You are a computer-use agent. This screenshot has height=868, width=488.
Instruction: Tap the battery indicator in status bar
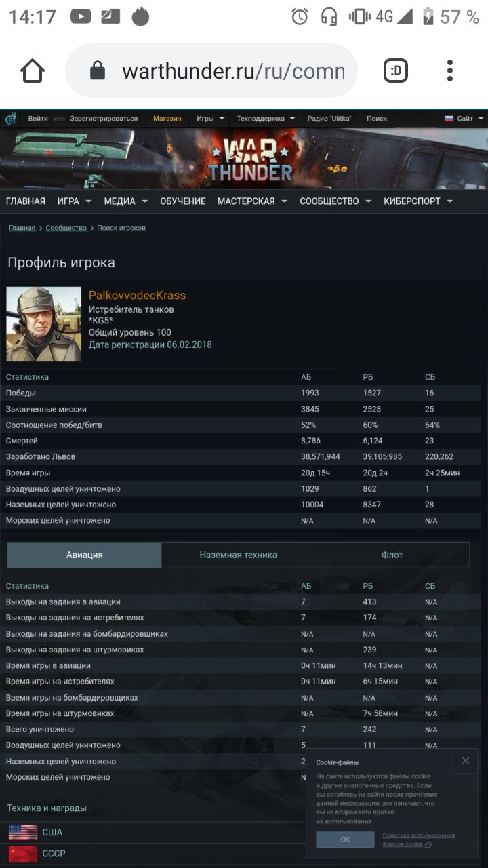[428, 17]
